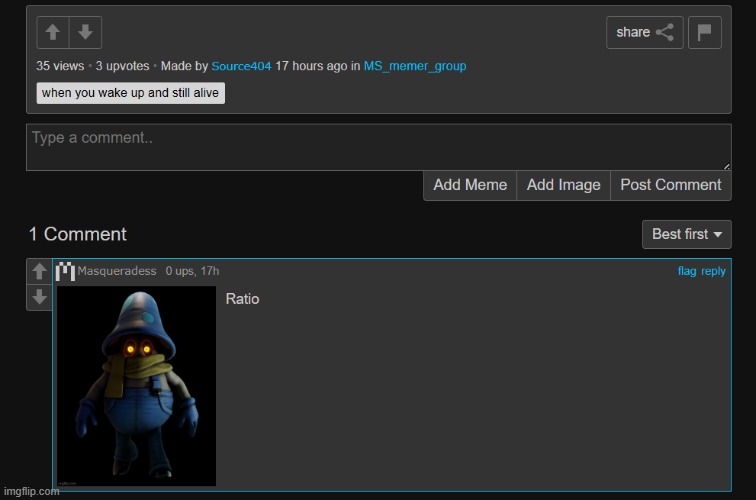Submit with Post Comment button
This screenshot has height=500, width=756.
point(671,185)
